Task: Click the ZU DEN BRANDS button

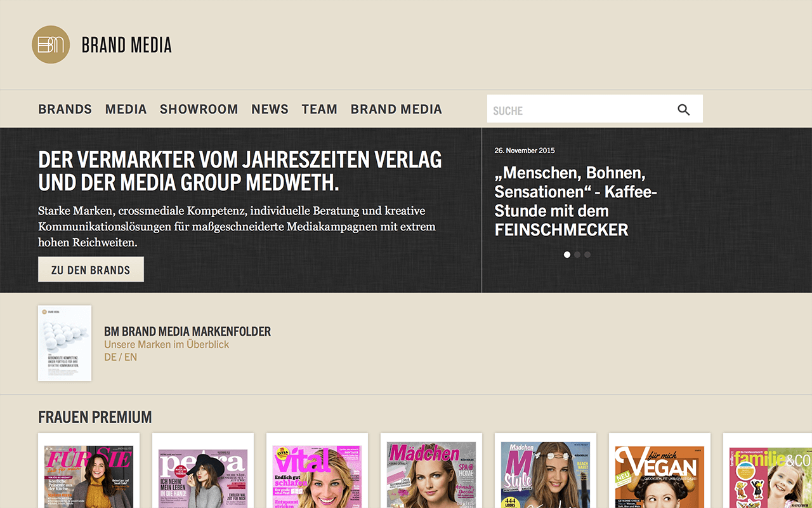Action: tap(91, 269)
